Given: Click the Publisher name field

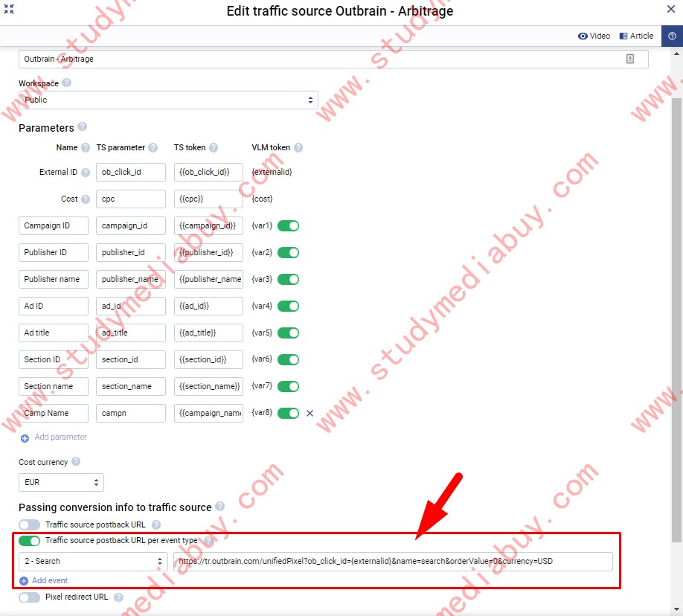Looking at the screenshot, I should point(54,279).
